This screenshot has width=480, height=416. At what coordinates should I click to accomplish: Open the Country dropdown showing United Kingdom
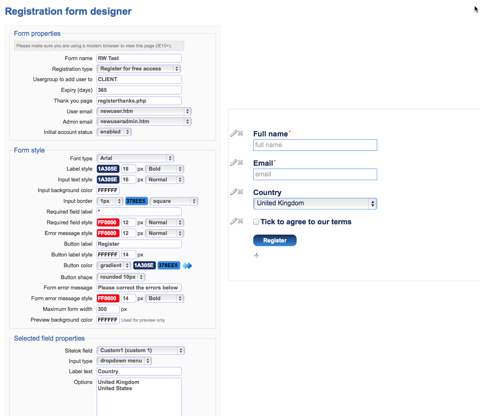[315, 203]
